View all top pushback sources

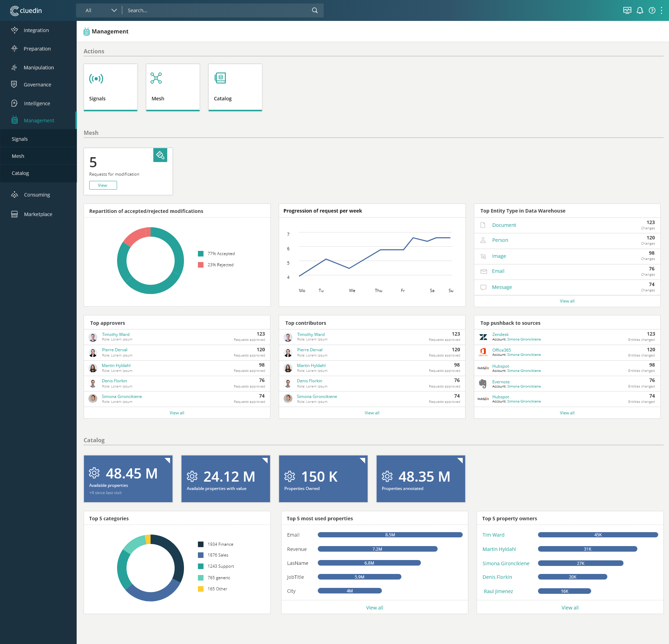(567, 413)
